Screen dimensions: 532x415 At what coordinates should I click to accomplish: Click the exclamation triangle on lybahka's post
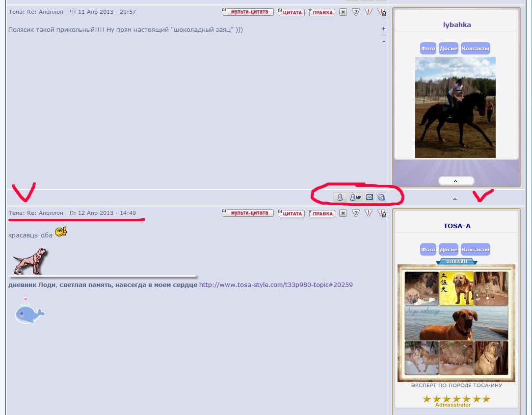369,12
